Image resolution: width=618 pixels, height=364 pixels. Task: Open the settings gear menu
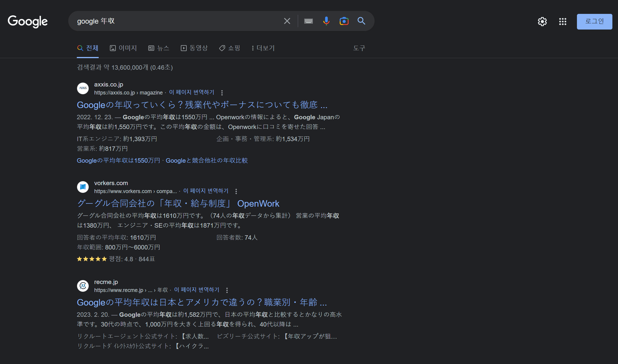[x=542, y=22]
